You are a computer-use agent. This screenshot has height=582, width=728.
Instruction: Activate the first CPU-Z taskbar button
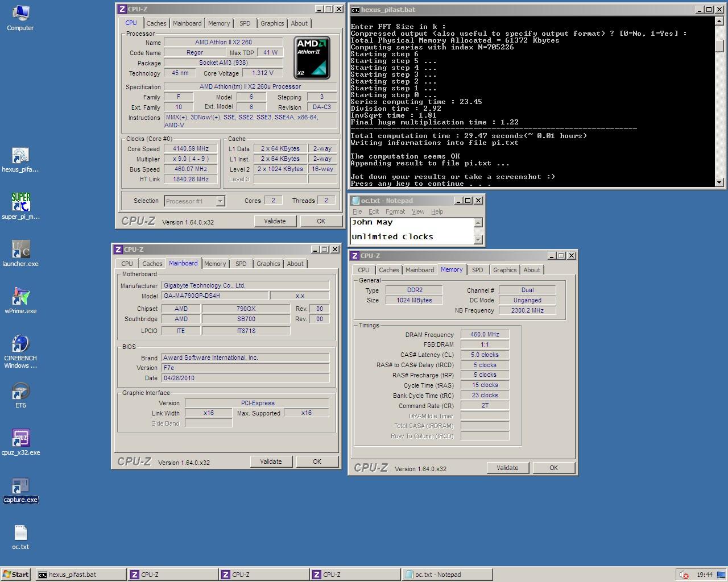[x=173, y=575]
